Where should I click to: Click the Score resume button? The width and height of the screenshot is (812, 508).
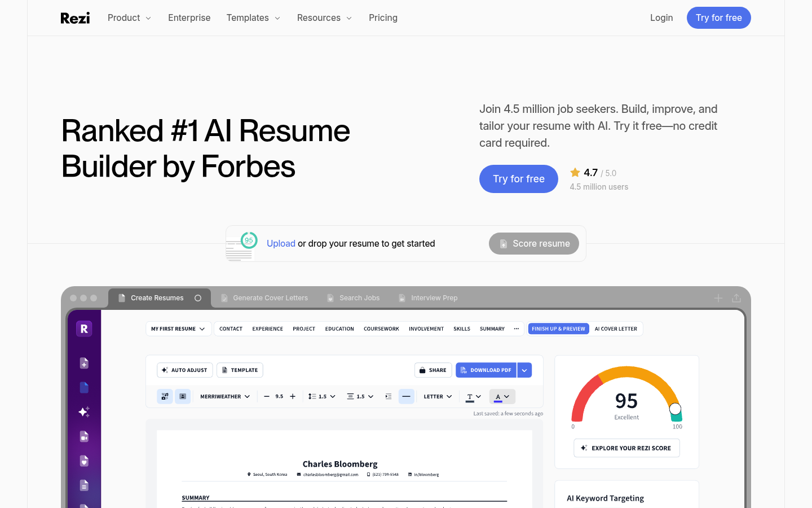[x=534, y=244]
